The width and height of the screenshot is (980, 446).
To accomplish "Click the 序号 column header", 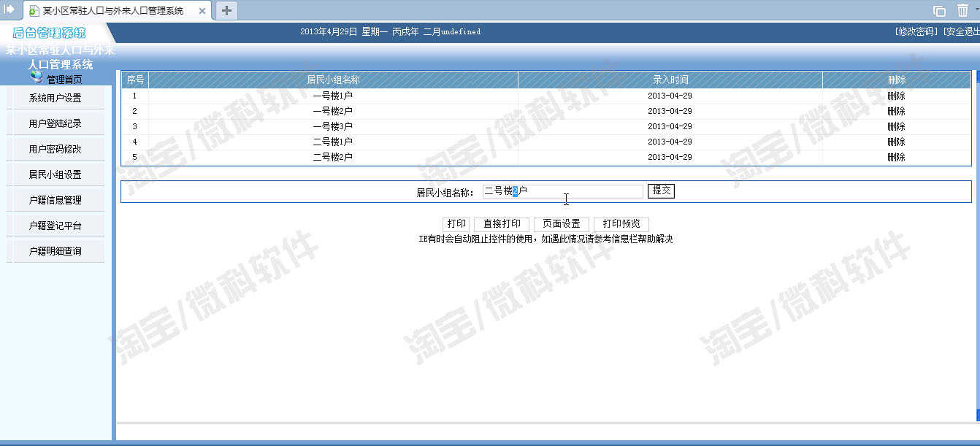I will (135, 80).
